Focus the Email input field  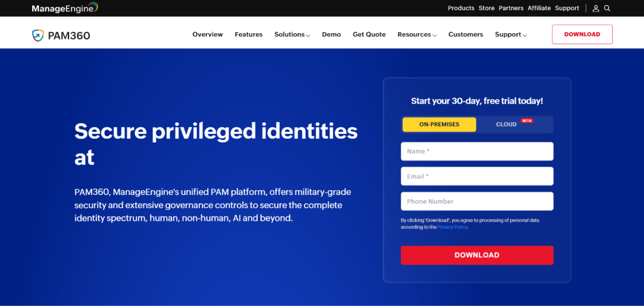[x=477, y=176]
